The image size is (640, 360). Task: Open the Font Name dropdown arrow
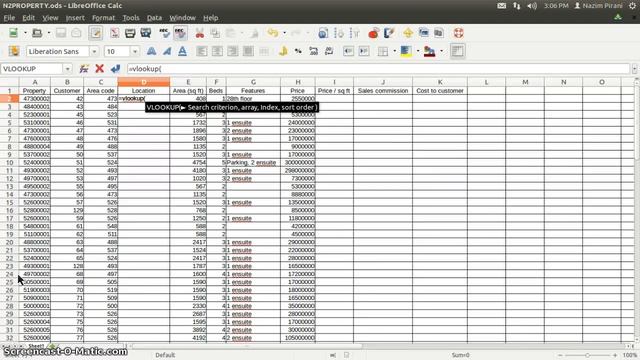[x=94, y=51]
